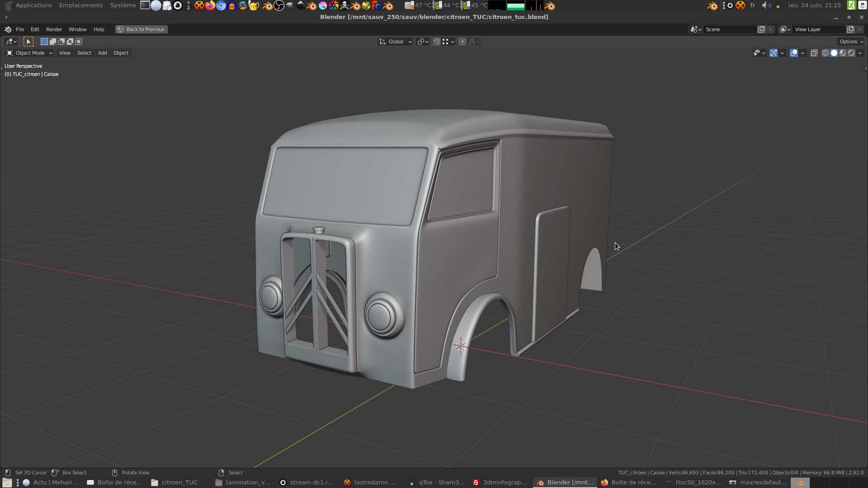
Task: Switch to qTox taskbar window
Action: point(436,483)
